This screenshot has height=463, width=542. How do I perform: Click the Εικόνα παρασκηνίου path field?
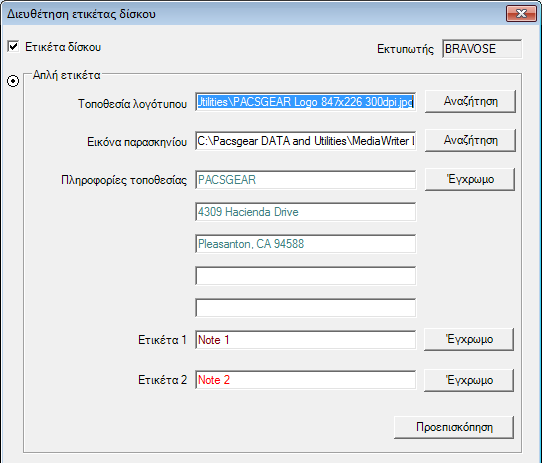[x=306, y=141]
